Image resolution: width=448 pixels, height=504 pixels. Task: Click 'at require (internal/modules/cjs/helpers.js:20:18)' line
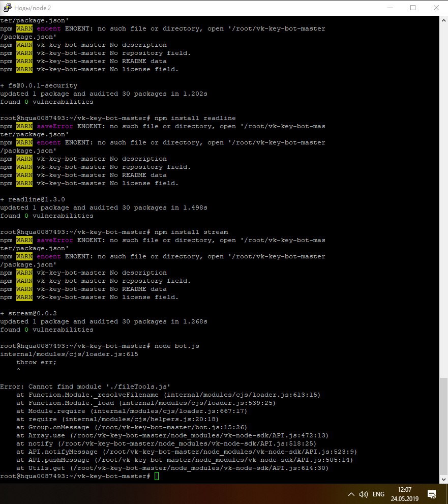coord(117,420)
